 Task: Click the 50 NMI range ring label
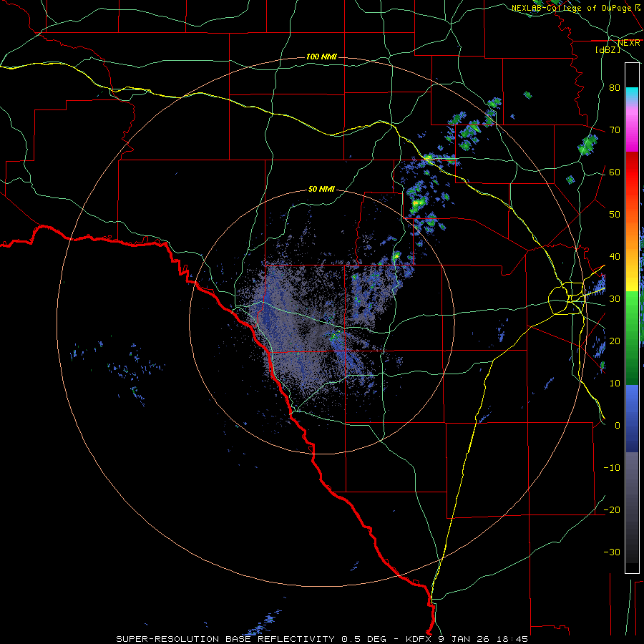click(321, 190)
